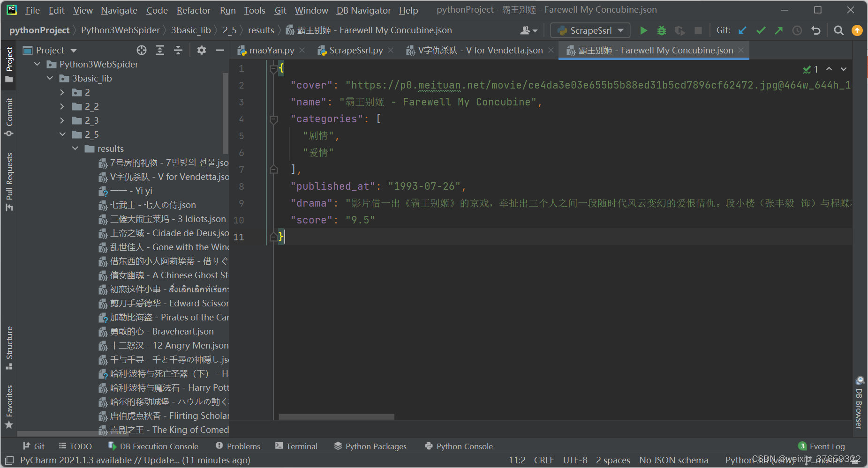Open the Terminal tool window

(x=296, y=446)
